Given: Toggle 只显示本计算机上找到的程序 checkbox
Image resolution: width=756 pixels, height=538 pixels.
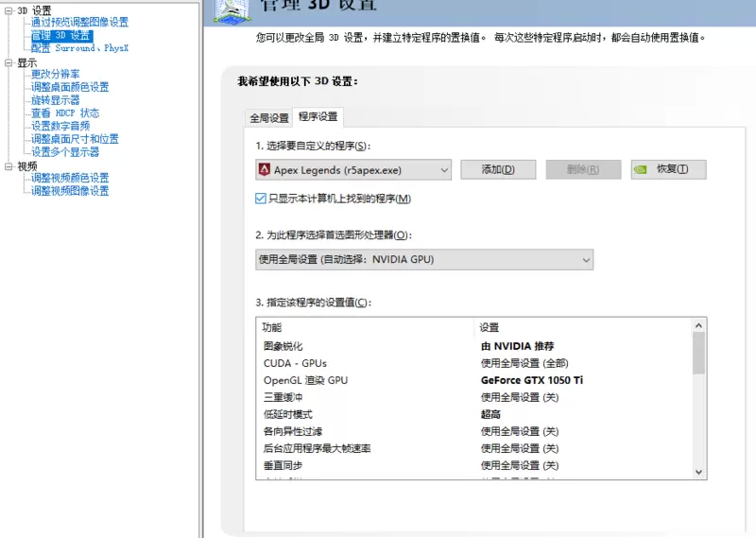Looking at the screenshot, I should coord(261,199).
